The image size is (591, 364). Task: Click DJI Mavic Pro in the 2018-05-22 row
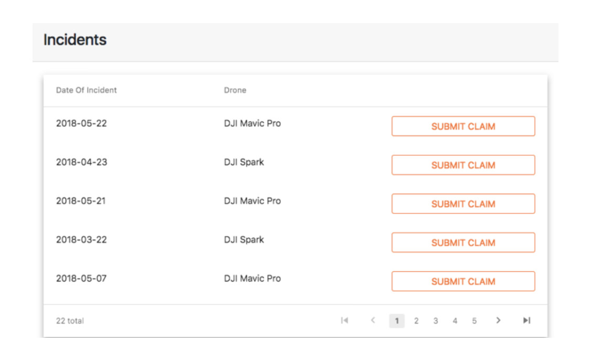[252, 123]
